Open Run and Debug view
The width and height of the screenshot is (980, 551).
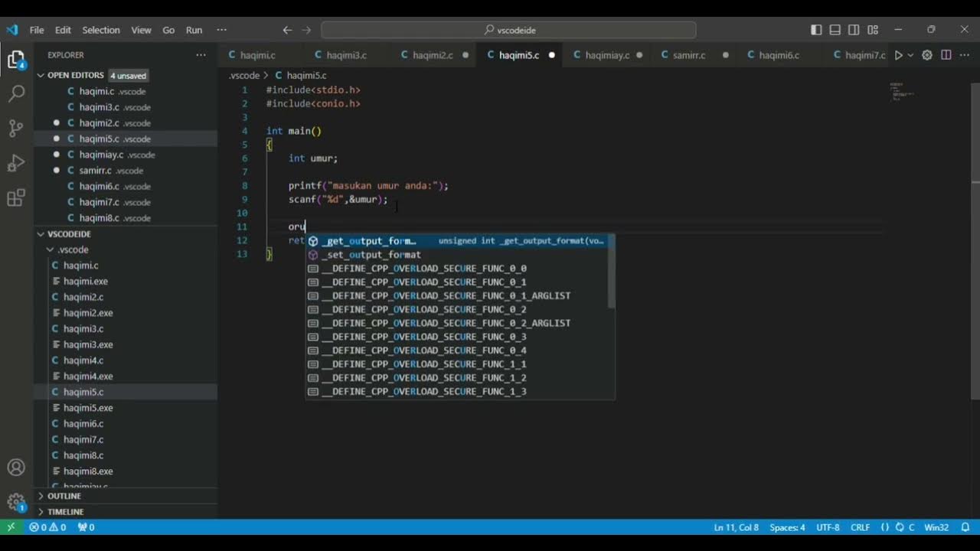pos(16,163)
